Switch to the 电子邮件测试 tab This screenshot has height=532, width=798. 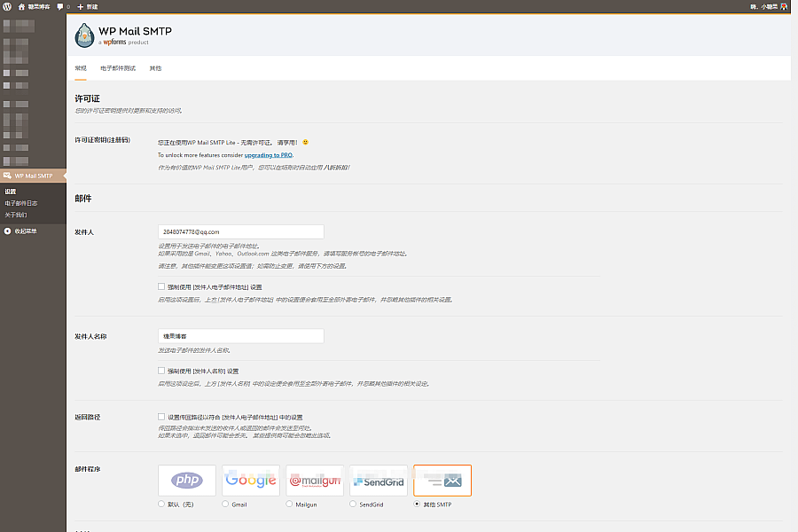click(x=118, y=68)
